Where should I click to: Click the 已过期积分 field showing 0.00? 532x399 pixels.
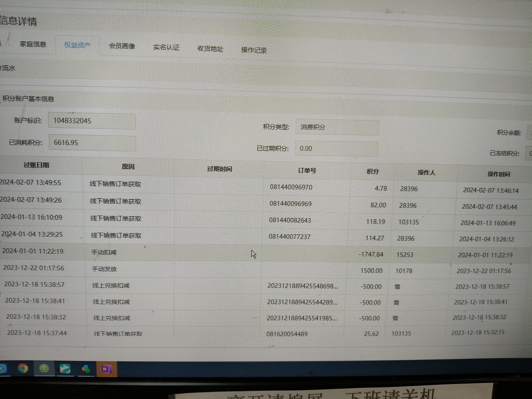tap(336, 149)
